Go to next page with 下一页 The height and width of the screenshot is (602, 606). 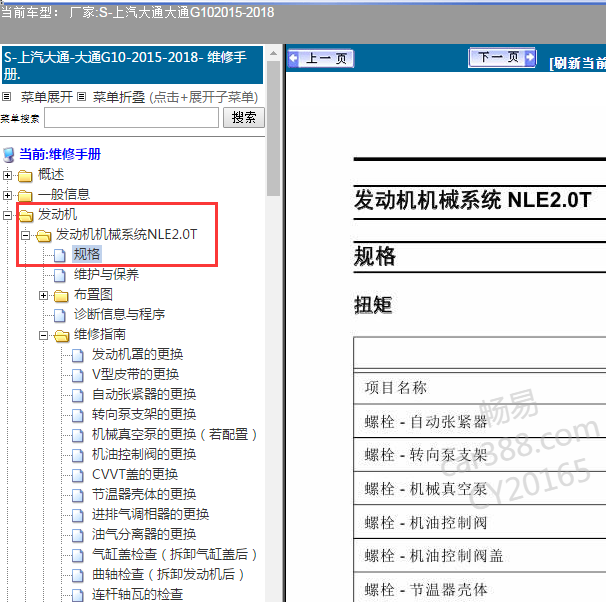click(502, 58)
